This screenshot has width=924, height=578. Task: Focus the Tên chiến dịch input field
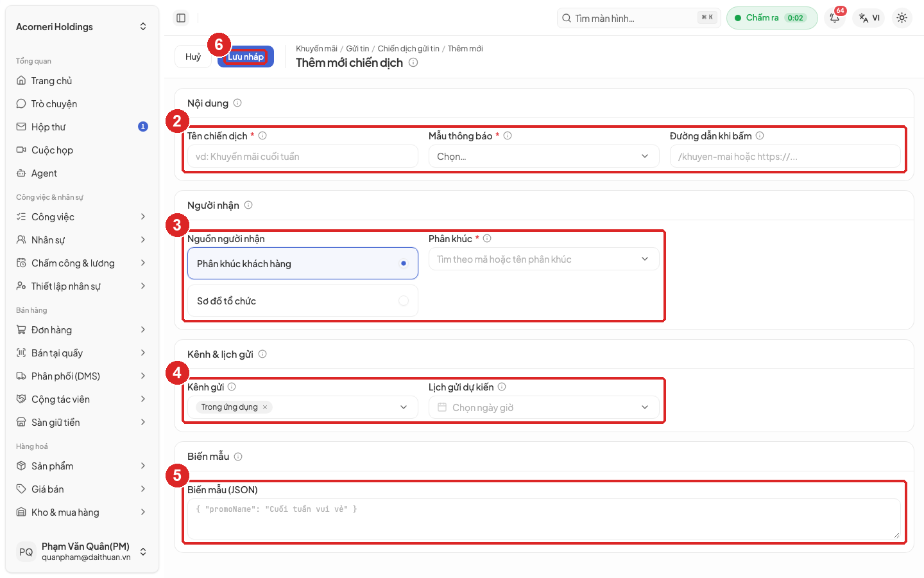(x=303, y=156)
